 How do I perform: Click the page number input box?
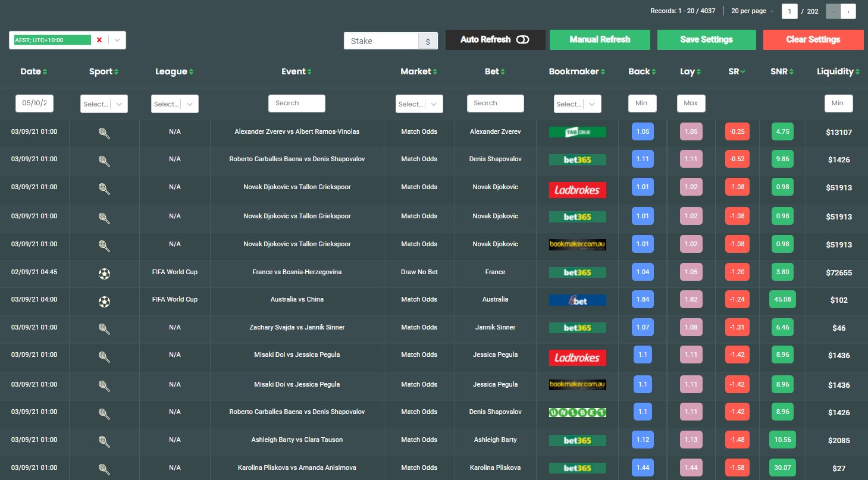point(789,11)
